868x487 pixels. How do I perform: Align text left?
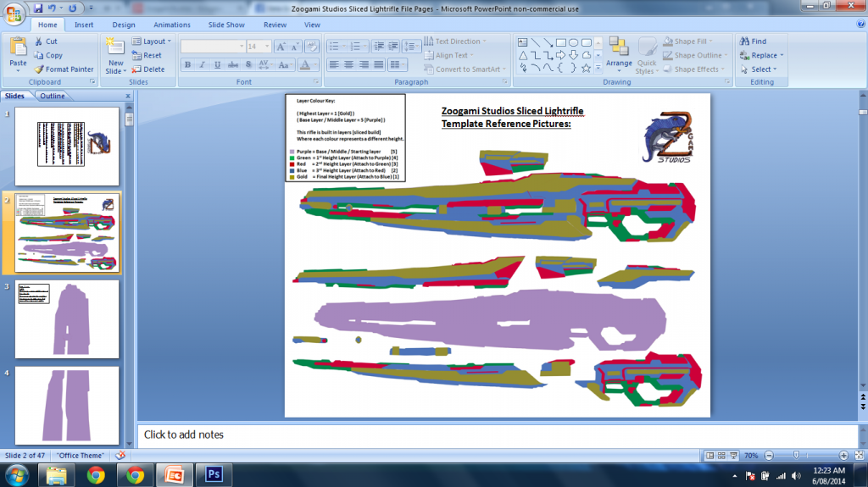coord(334,64)
